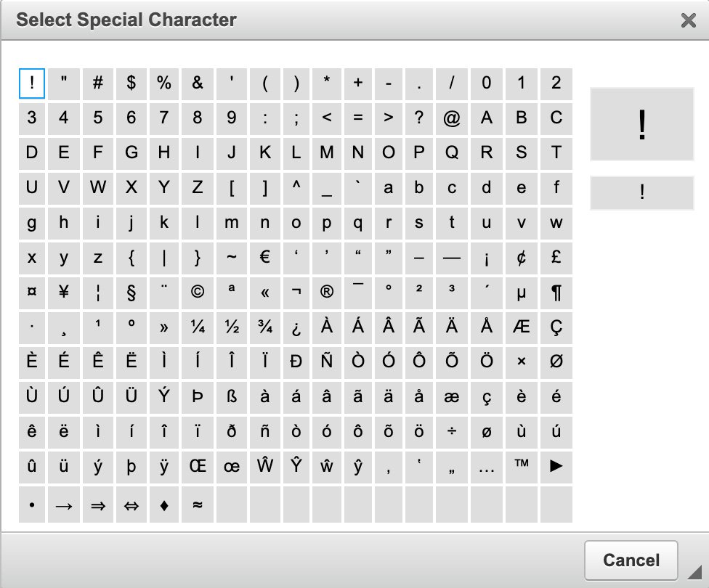Click the Cancel button
709x588 pixels.
(631, 560)
